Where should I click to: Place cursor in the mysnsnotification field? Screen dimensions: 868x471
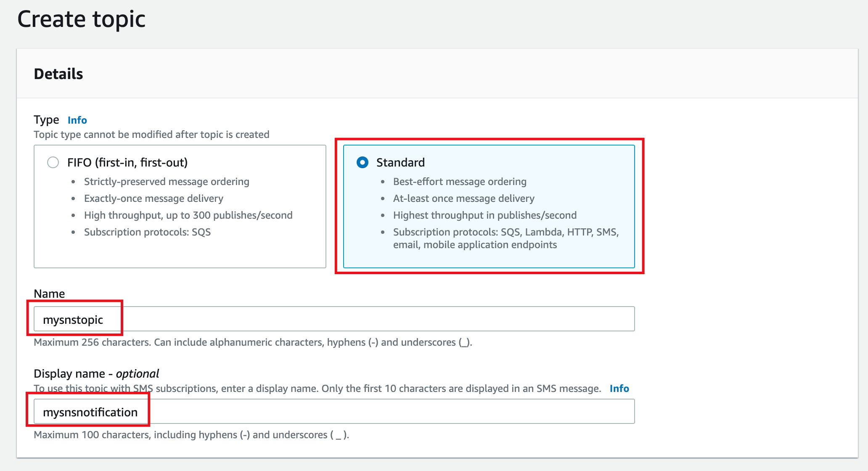pyautogui.click(x=138, y=412)
